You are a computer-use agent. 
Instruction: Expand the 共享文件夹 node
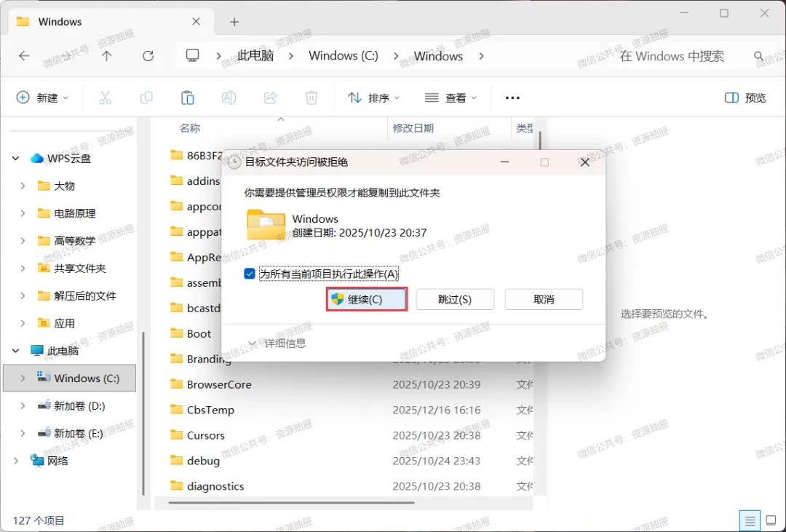(x=23, y=269)
